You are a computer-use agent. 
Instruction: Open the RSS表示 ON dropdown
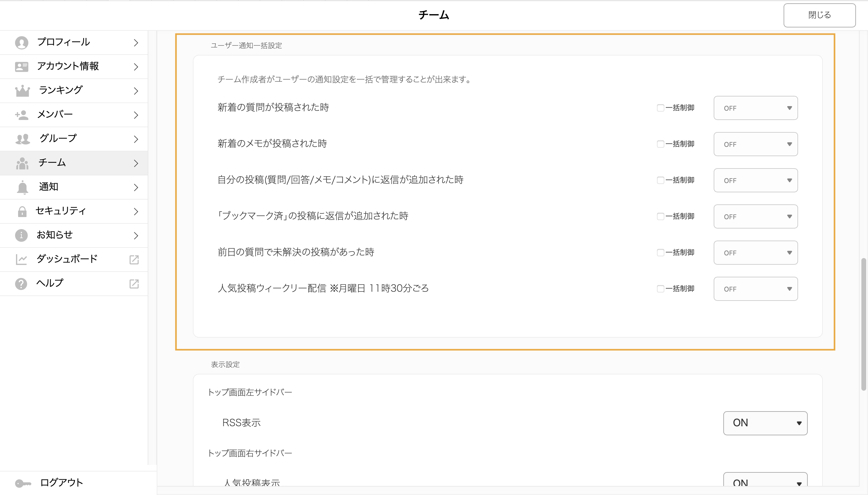765,423
